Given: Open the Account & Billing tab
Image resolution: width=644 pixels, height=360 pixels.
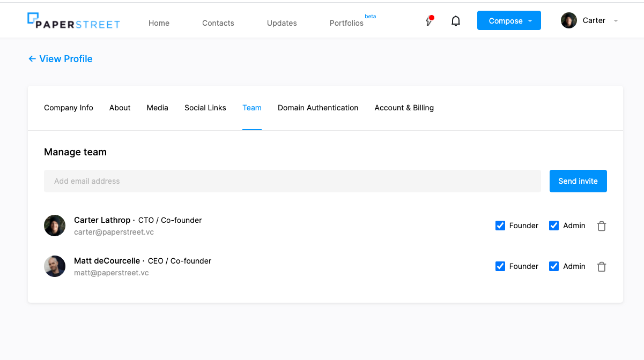Looking at the screenshot, I should [404, 108].
